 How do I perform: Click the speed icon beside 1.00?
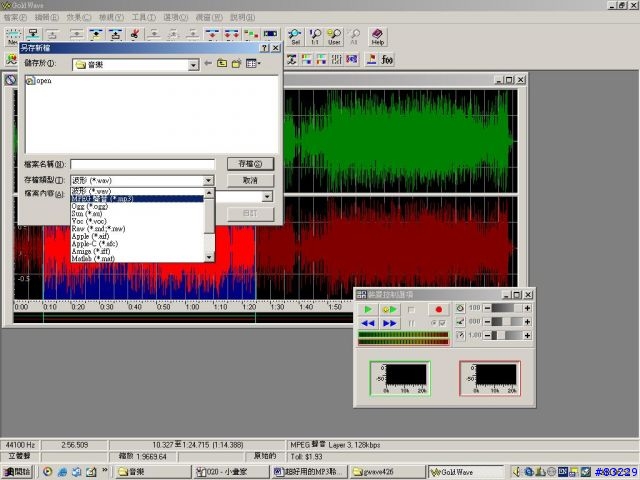460,335
